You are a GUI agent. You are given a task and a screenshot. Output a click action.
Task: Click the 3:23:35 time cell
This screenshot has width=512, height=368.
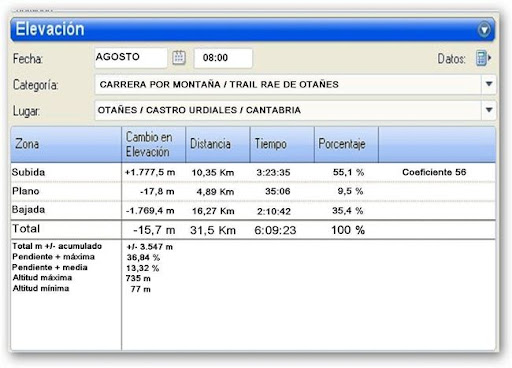coord(273,173)
